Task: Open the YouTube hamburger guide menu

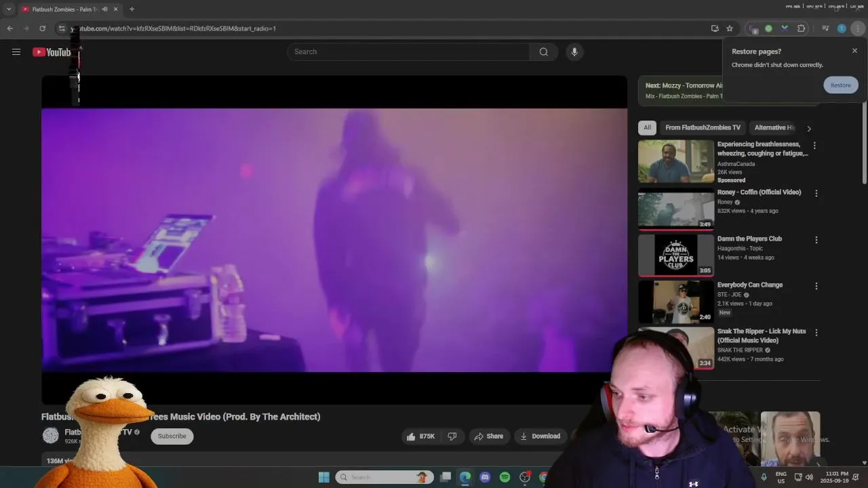Action: 16,52
